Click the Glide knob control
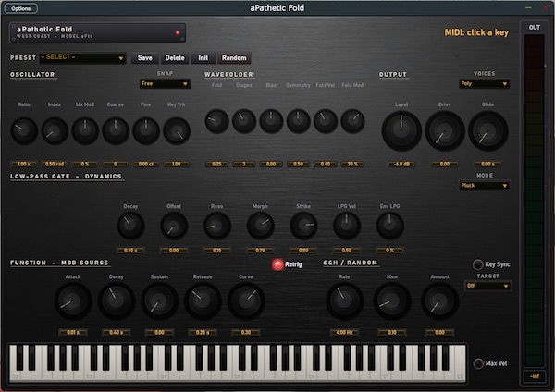 click(487, 131)
